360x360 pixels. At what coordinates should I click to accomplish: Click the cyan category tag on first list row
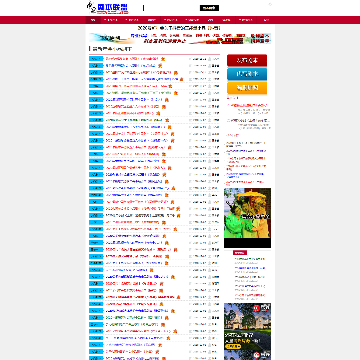96,59
